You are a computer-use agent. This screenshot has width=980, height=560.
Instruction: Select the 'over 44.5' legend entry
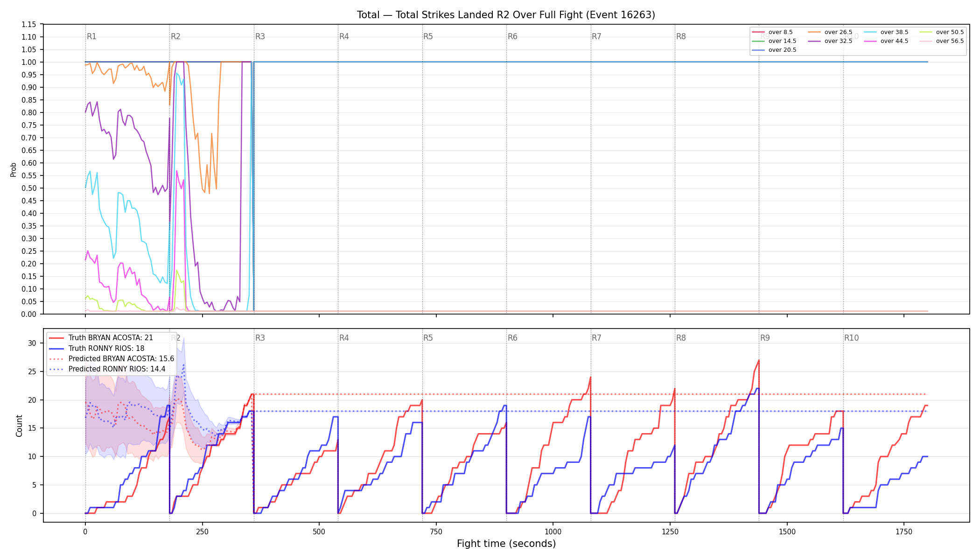pos(886,41)
